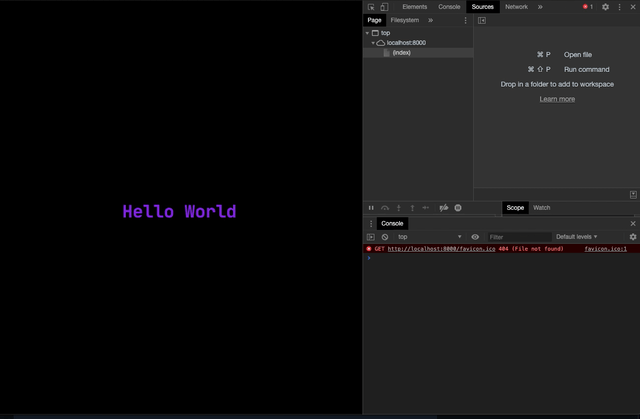The image size is (640, 419).
Task: Open DevTools settings gear
Action: tap(605, 7)
